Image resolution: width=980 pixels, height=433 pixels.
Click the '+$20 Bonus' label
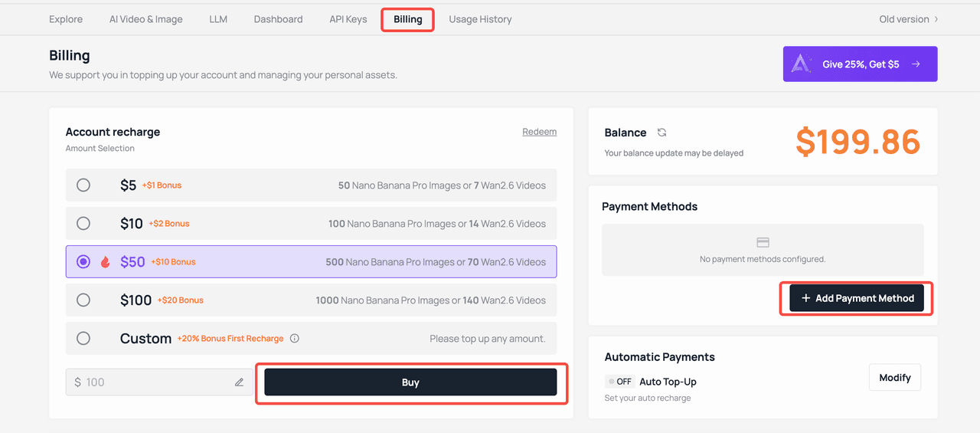click(x=181, y=300)
